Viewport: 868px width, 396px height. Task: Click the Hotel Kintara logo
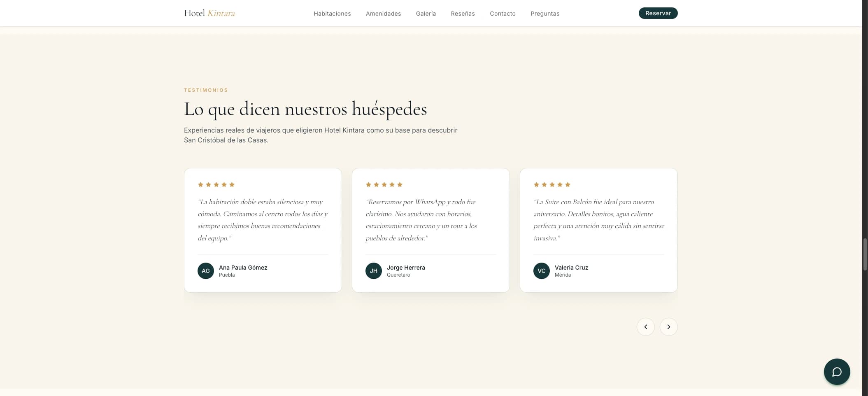(209, 13)
